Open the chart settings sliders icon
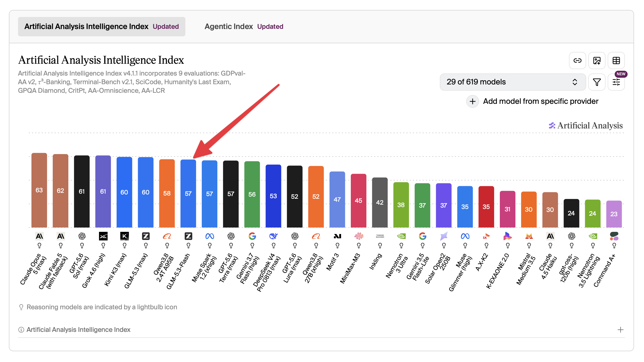 click(x=616, y=82)
